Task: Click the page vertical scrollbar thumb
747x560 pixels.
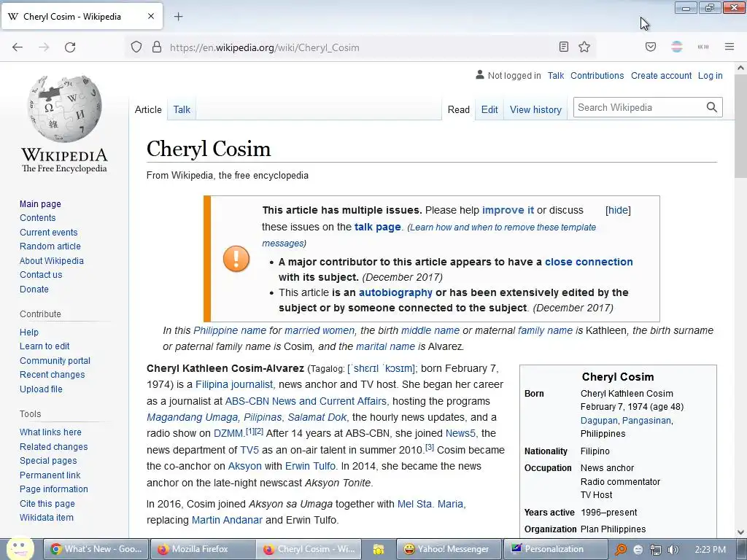Action: pyautogui.click(x=741, y=126)
